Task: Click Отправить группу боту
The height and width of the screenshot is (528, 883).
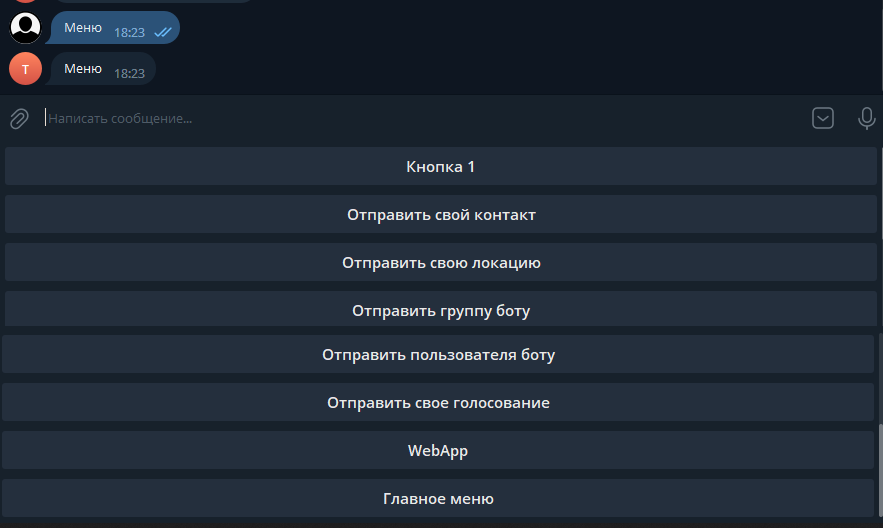Action: click(441, 309)
